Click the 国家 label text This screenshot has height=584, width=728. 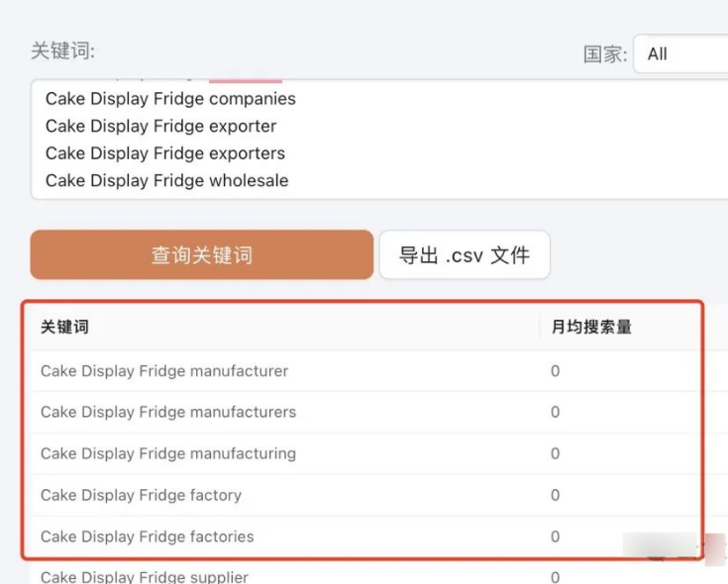pyautogui.click(x=604, y=54)
